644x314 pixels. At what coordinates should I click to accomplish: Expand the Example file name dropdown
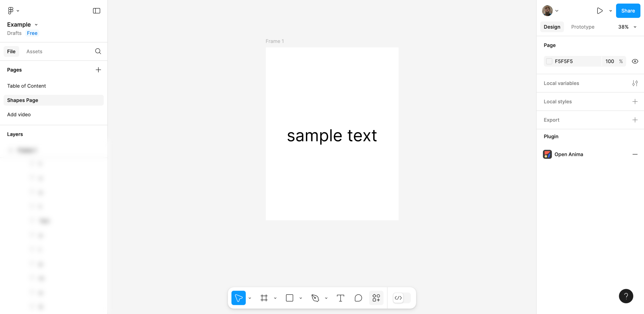pos(36,25)
